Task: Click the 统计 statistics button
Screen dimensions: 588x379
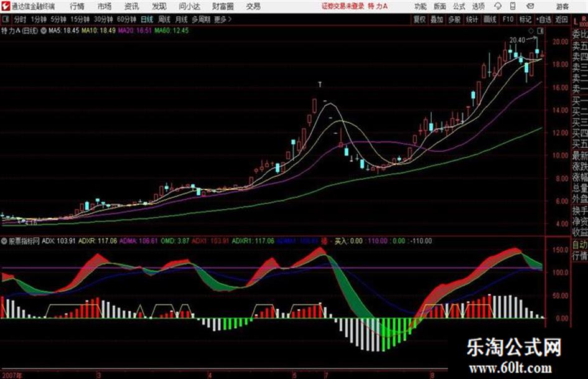Action: pyautogui.click(x=472, y=19)
